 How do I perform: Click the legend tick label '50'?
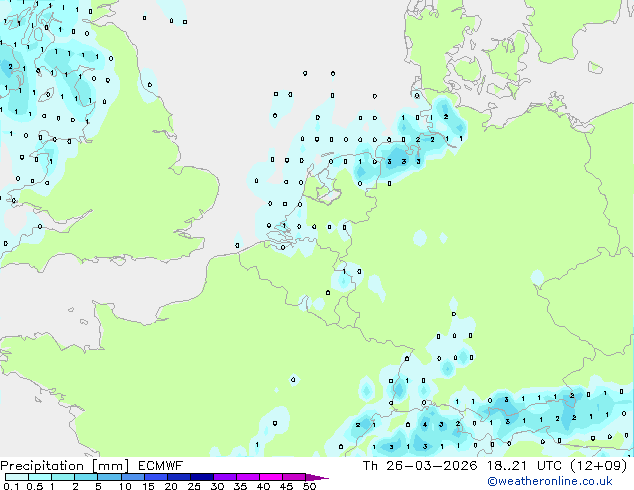tap(310, 486)
